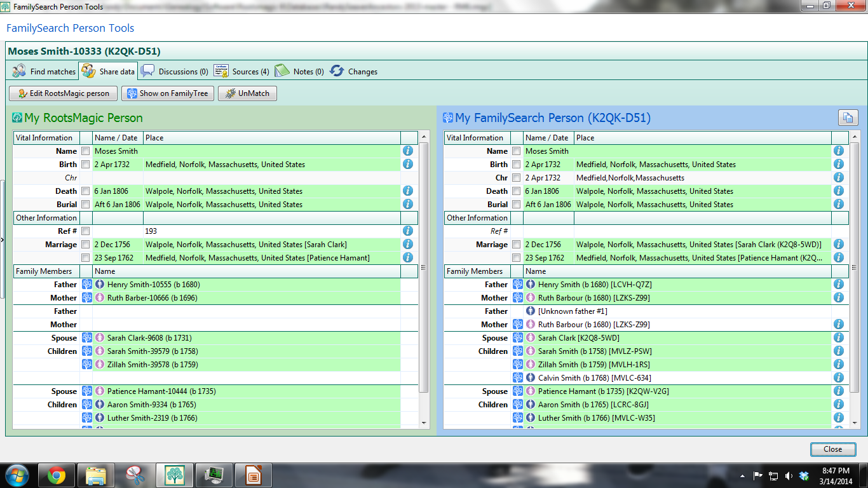This screenshot has width=868, height=488.
Task: Check the RootsMagic Burial checkbox
Action: click(x=85, y=205)
